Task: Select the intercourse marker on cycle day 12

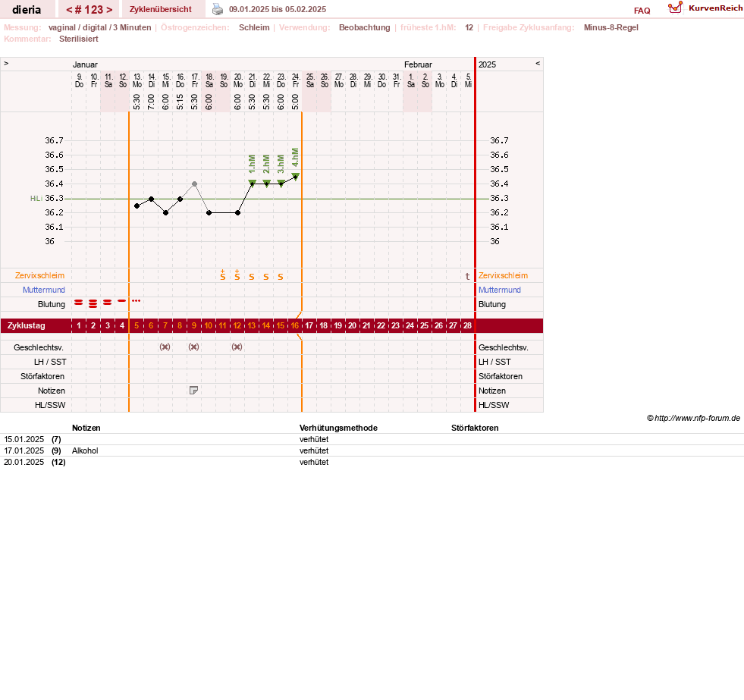Action: [x=237, y=347]
